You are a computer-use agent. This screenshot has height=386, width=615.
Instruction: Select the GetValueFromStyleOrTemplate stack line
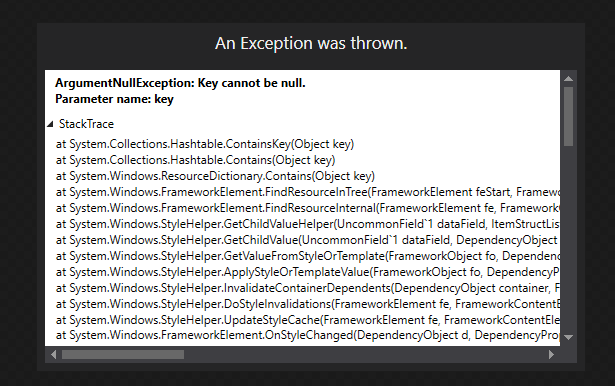pos(308,256)
